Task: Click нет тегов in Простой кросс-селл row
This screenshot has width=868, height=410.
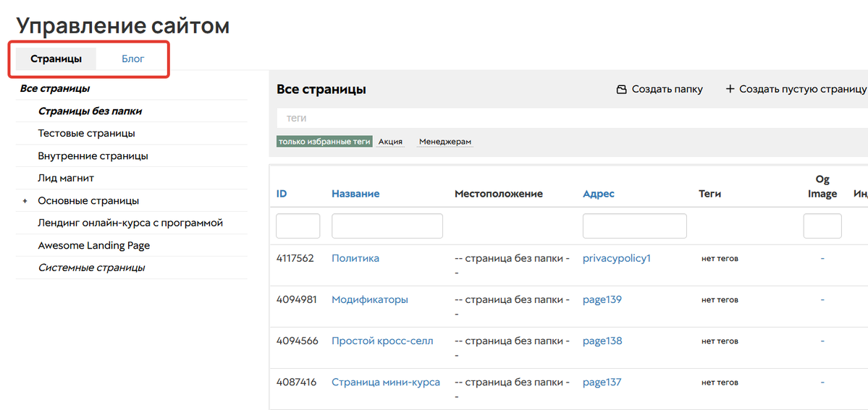Action: tap(720, 341)
